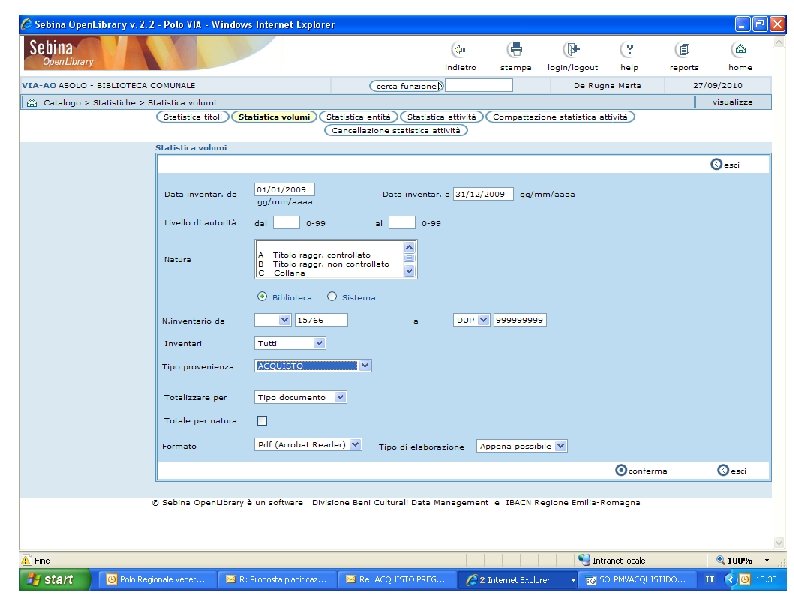Click N.inventario a 999999999 field
Screen dimensions: 794x595
520,320
